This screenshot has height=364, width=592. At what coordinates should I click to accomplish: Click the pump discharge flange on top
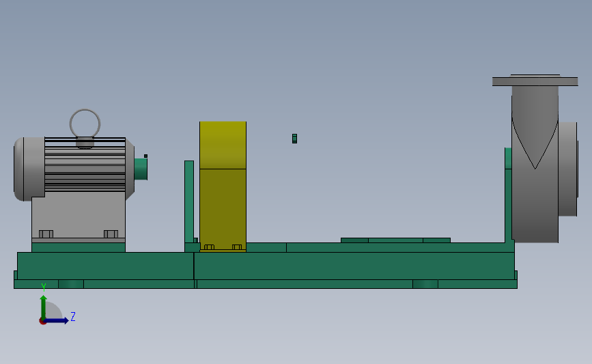535,81
